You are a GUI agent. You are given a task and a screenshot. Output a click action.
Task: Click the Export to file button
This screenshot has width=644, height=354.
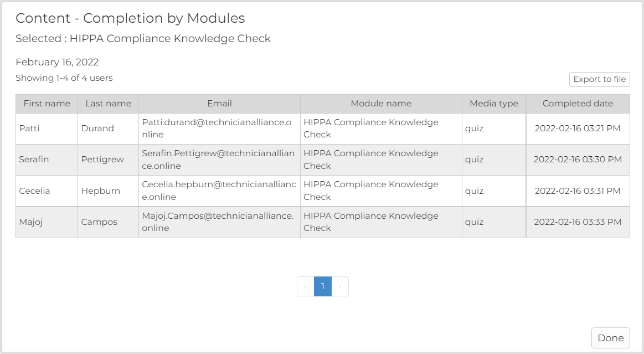pos(599,79)
